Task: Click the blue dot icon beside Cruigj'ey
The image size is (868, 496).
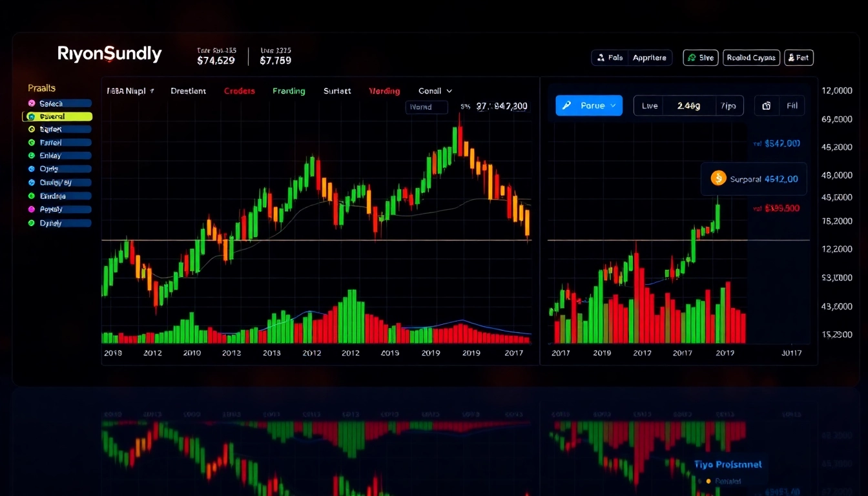Action: point(31,183)
